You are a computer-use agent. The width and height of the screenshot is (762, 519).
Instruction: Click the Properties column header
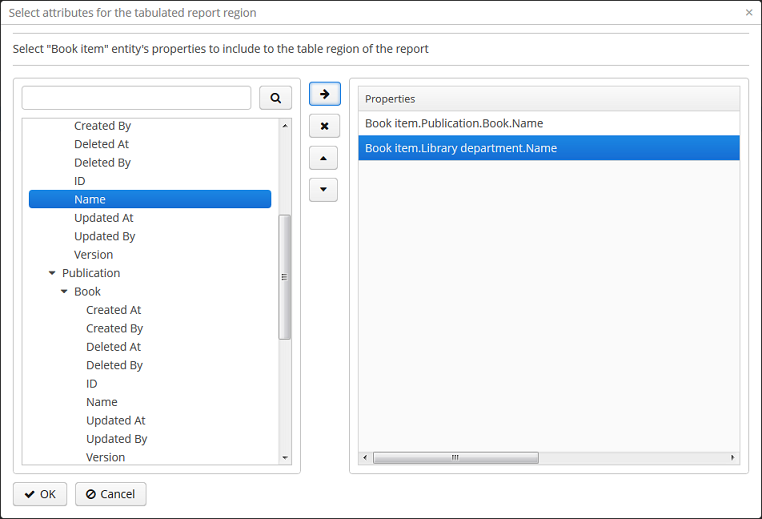pyautogui.click(x=548, y=99)
